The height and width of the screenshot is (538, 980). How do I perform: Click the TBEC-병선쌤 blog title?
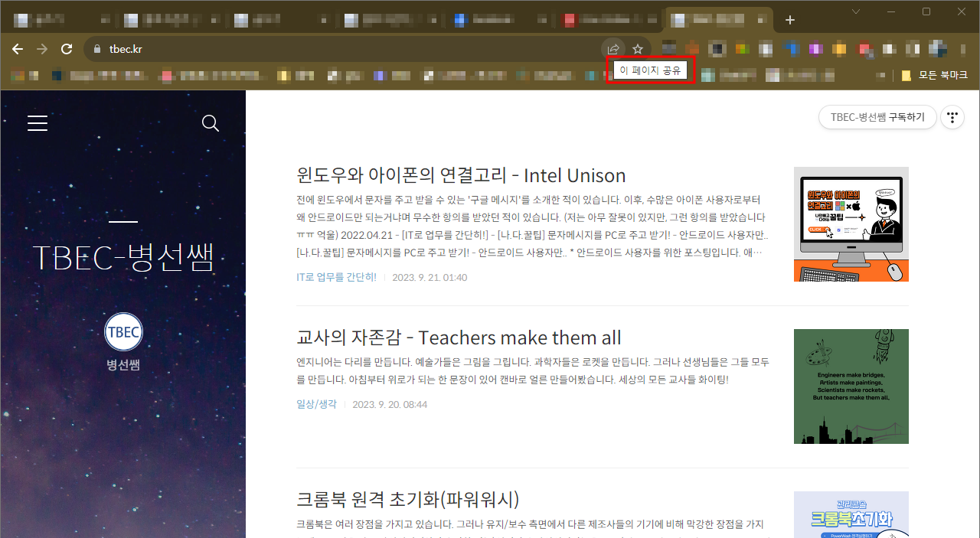(123, 258)
